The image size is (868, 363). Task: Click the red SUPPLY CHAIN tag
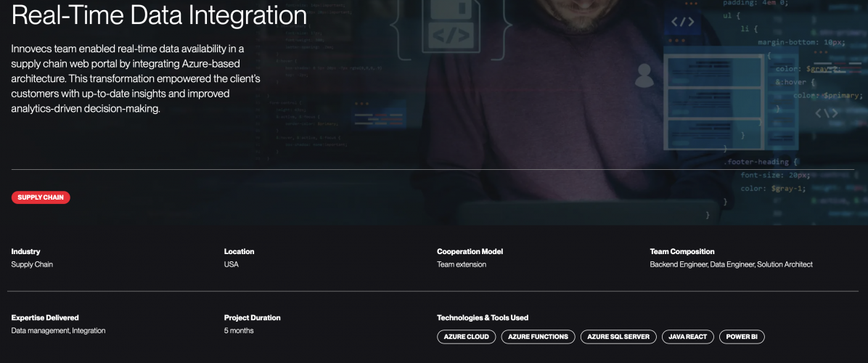(41, 197)
